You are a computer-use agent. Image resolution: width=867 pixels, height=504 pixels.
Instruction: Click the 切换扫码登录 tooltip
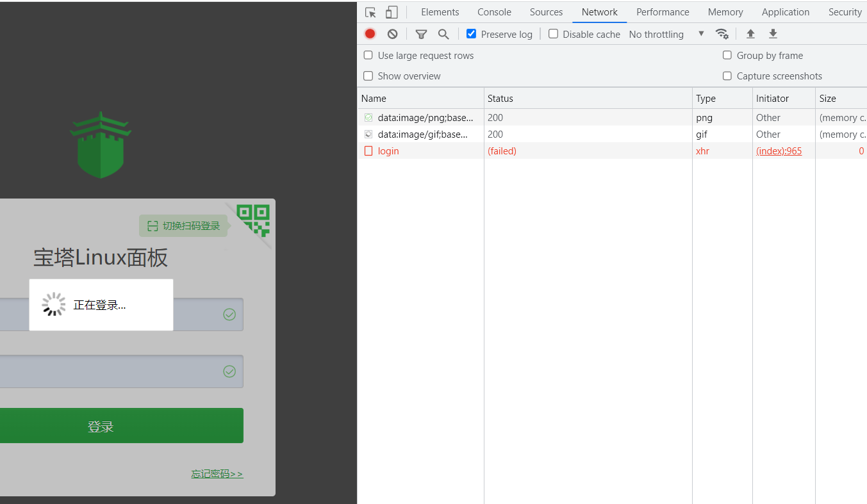click(183, 225)
